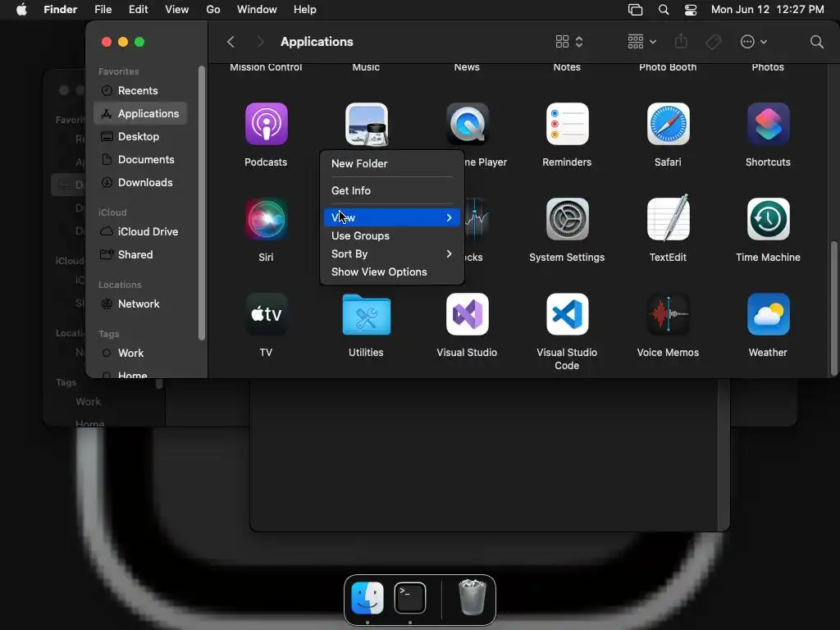The image size is (840, 630).
Task: Click the date and time in menu bar
Action: click(767, 10)
